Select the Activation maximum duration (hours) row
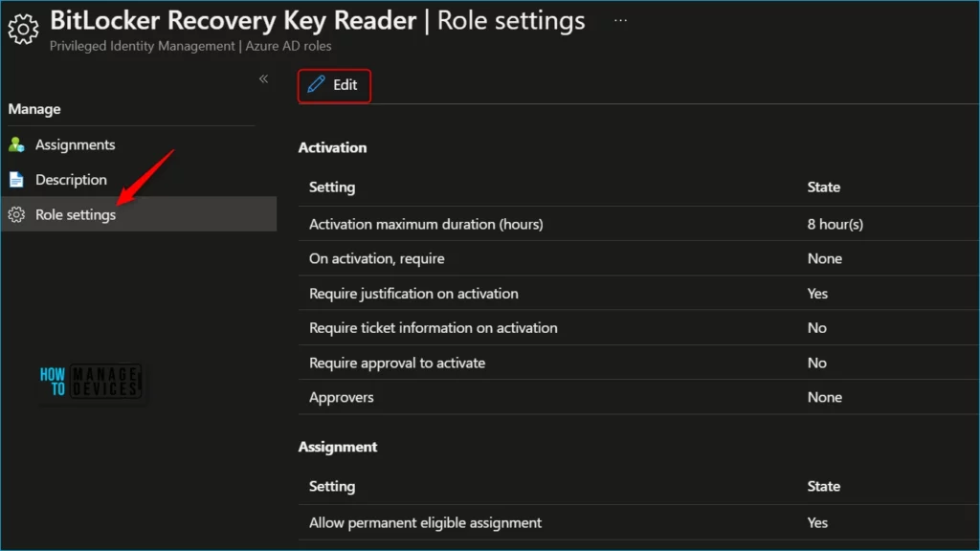Viewport: 980px width, 551px height. [x=638, y=224]
